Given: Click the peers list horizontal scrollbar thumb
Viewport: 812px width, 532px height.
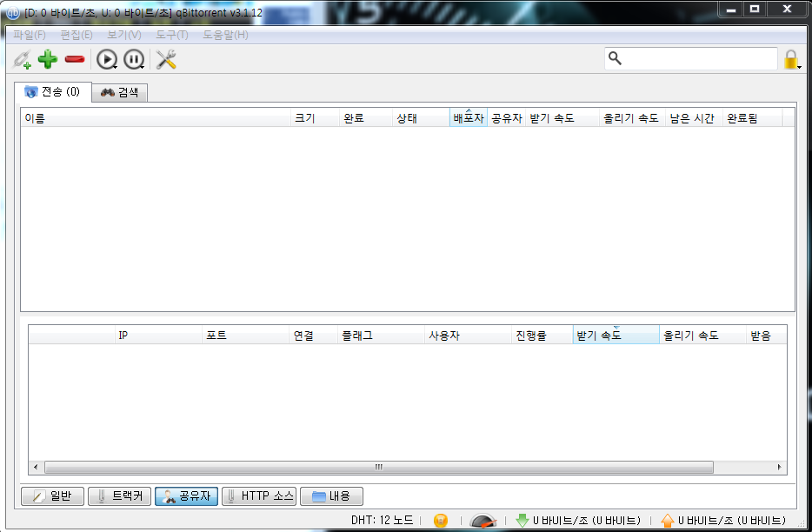Looking at the screenshot, I should (x=379, y=468).
